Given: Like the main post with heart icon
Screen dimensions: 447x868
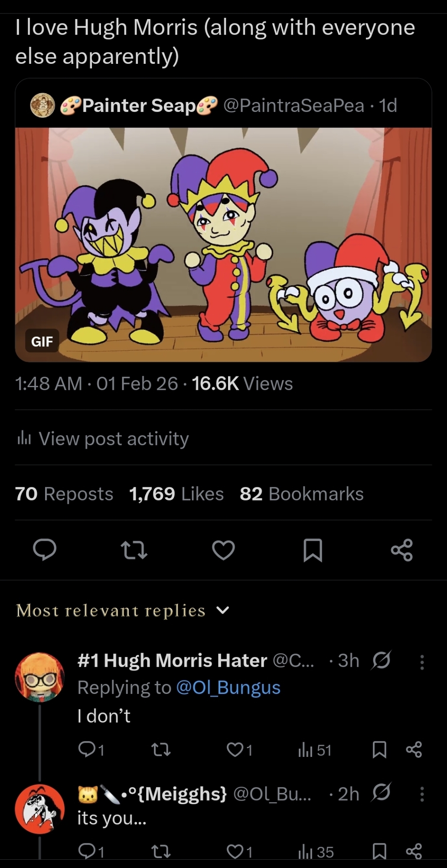Looking at the screenshot, I should [223, 550].
